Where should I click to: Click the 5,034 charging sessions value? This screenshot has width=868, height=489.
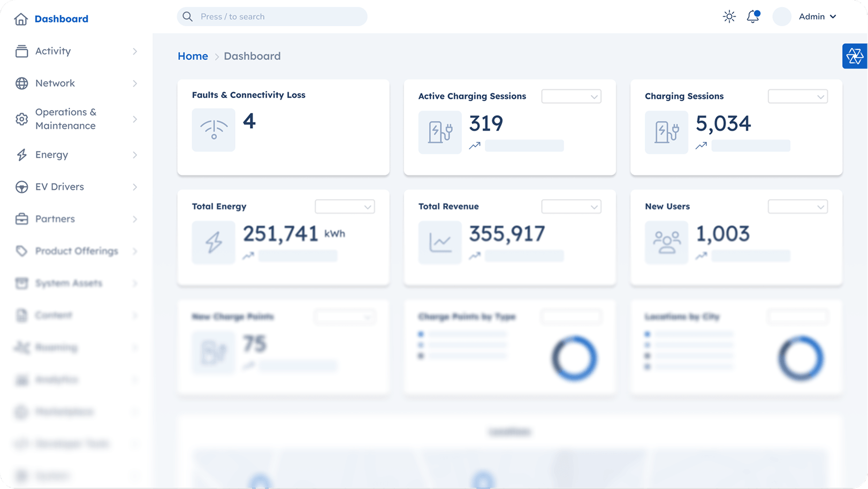pyautogui.click(x=723, y=124)
